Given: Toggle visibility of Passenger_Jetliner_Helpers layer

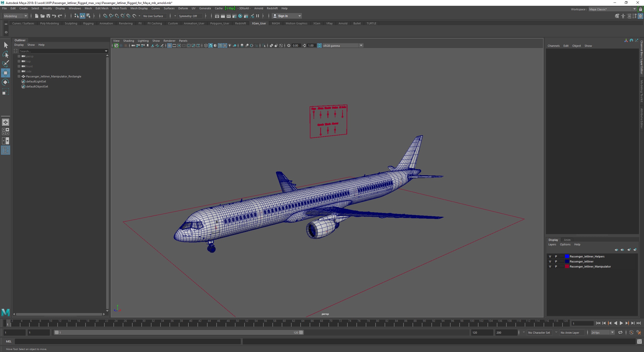Looking at the screenshot, I should (x=550, y=256).
